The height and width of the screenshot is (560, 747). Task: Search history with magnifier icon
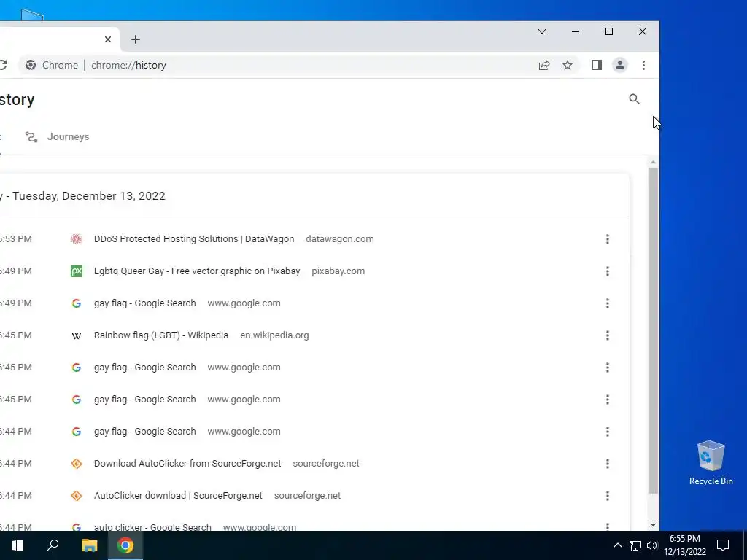tap(634, 99)
